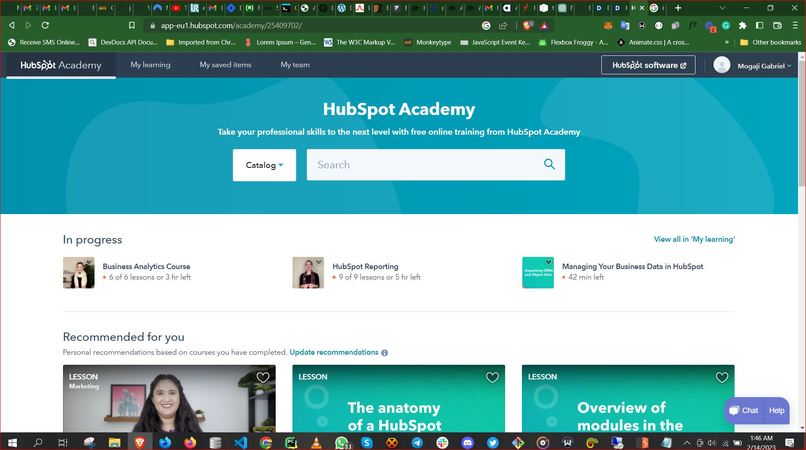This screenshot has height=450, width=806.
Task: Expand Mogaji Gabriel account menu
Action: [x=764, y=66]
